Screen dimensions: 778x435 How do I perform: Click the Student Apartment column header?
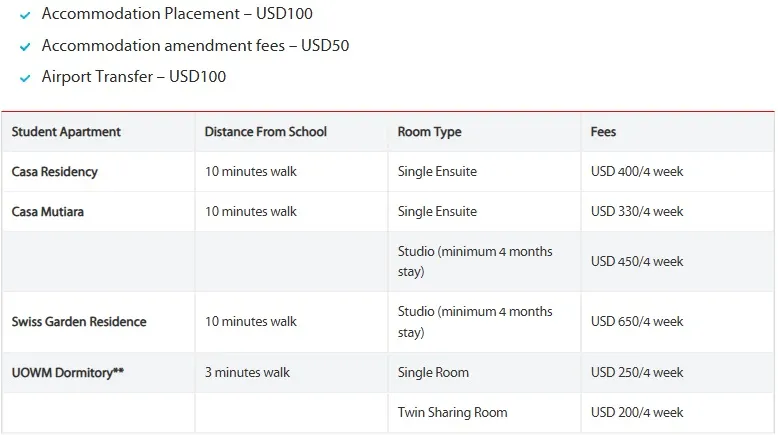66,132
